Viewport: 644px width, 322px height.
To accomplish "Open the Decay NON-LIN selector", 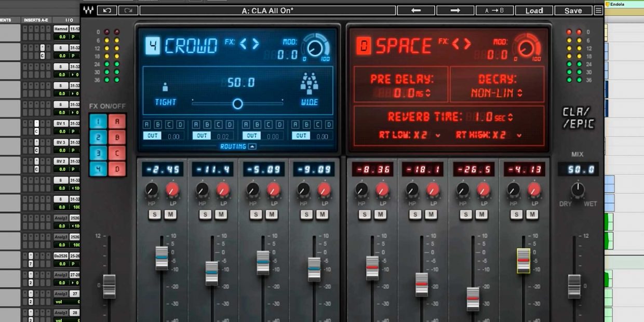I will click(x=497, y=93).
